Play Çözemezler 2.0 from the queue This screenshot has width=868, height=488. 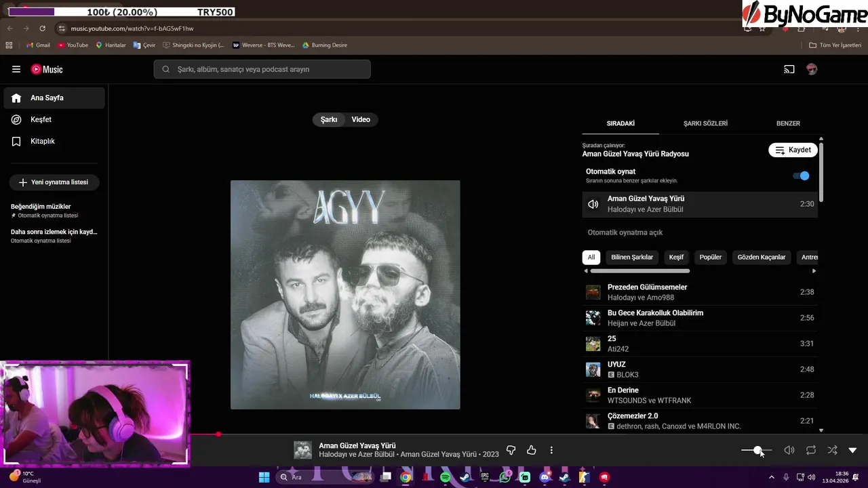pyautogui.click(x=700, y=421)
